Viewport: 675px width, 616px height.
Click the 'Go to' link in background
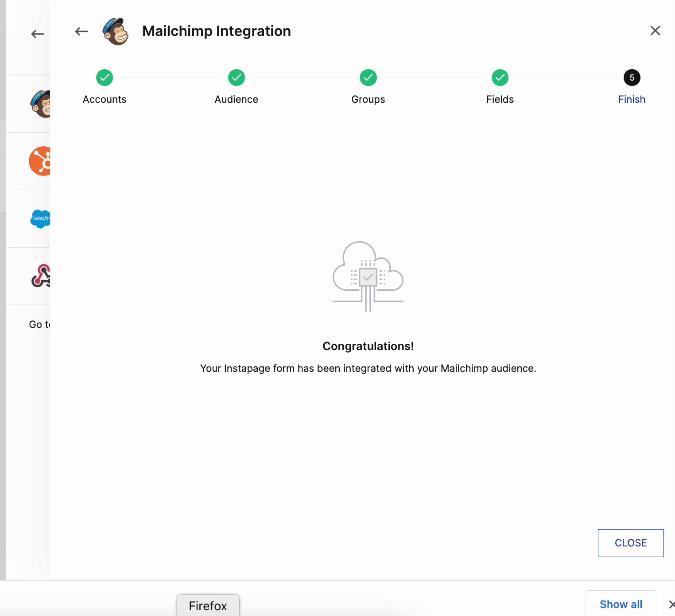[40, 324]
